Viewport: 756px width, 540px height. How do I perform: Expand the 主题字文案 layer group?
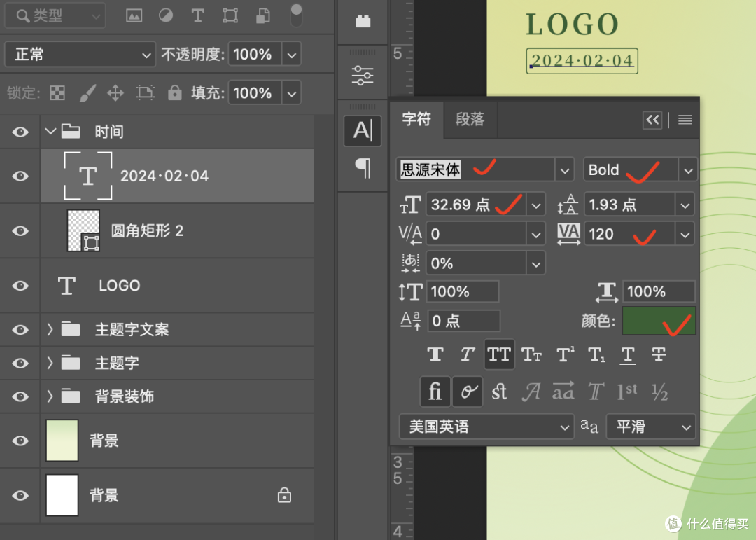tap(50, 330)
